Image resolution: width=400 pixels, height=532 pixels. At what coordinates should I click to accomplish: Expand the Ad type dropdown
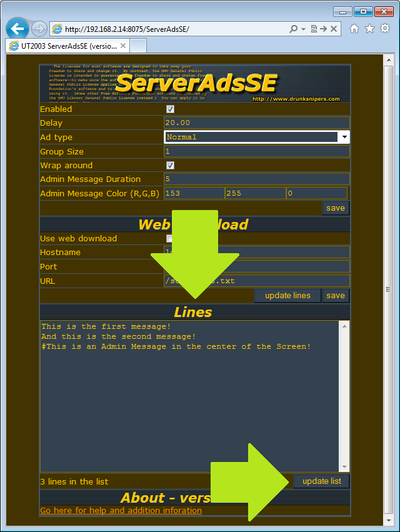(344, 137)
